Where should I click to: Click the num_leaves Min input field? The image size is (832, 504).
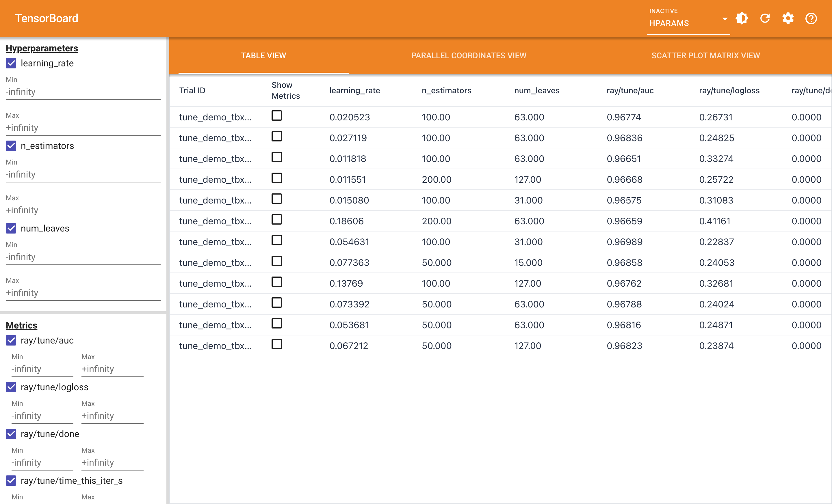83,257
